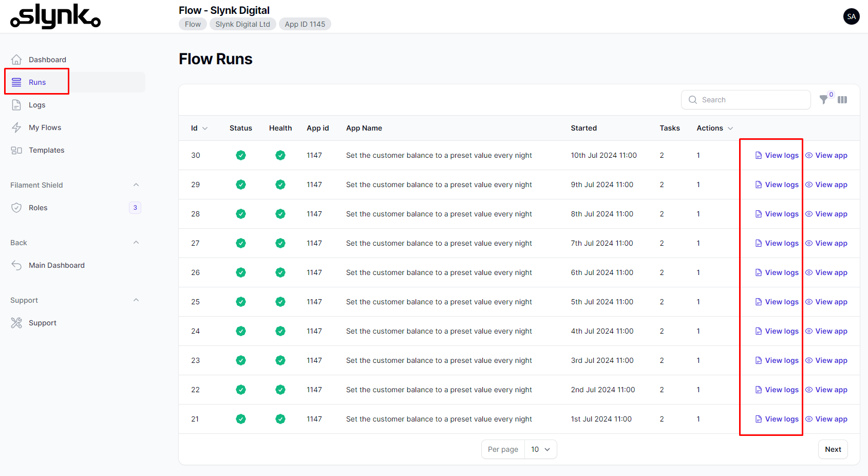Click status checkmark for run 30
The width and height of the screenshot is (868, 476).
(240, 155)
